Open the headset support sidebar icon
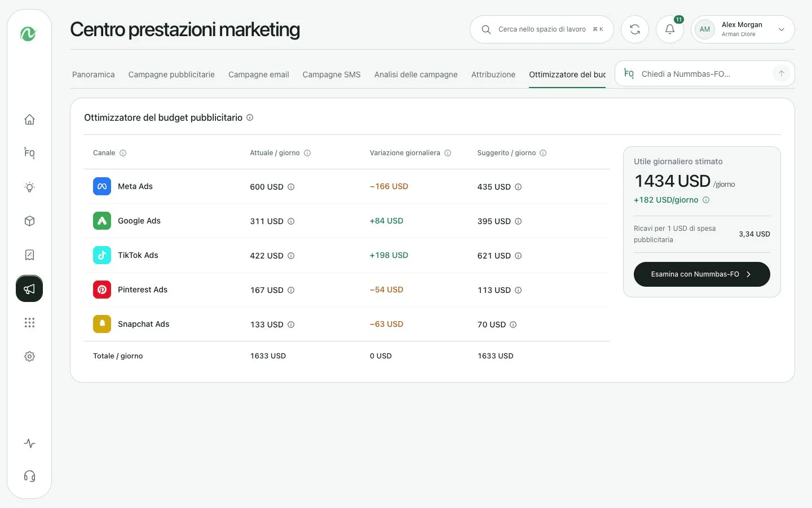812x508 pixels. point(29,476)
